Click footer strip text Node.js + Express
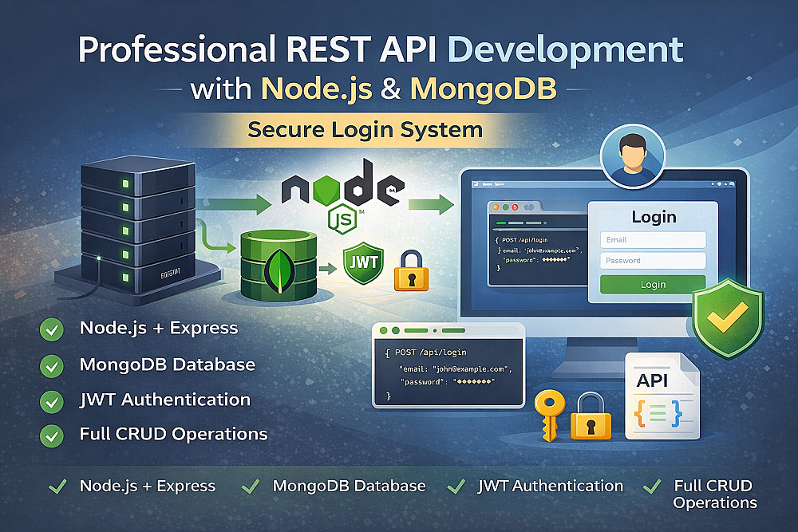Screen dimensions: 798x532 [148, 487]
